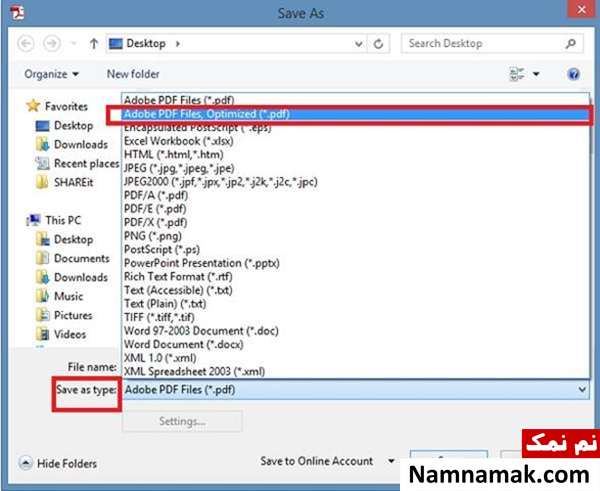Open the recent locations arrow beside Forward
Image resolution: width=600 pixels, height=491 pixels.
point(74,44)
